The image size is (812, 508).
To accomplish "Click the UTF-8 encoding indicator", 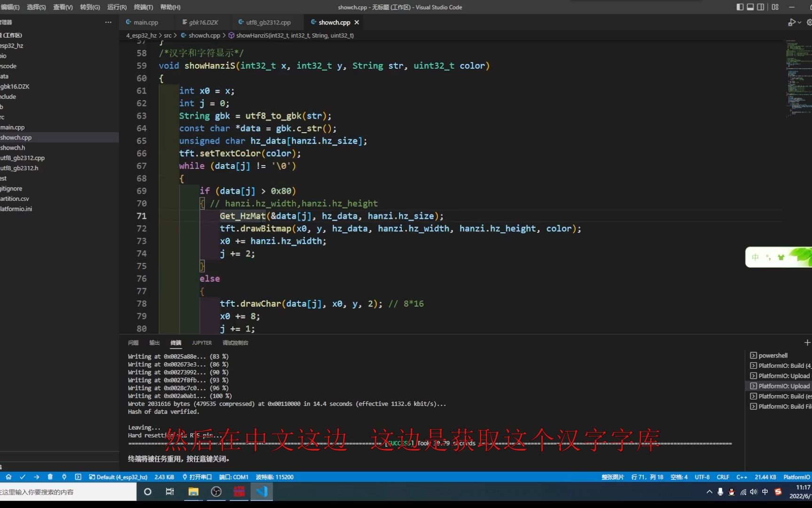I will point(702,477).
